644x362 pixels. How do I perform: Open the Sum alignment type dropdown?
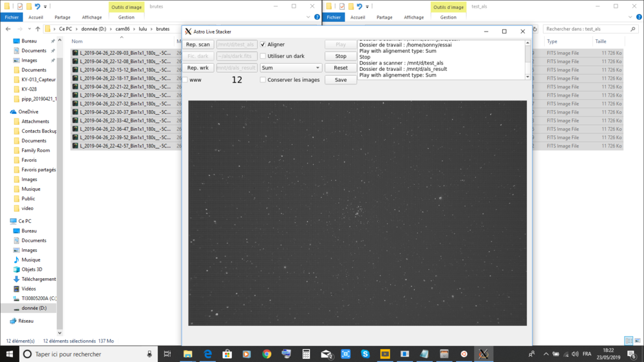pos(290,68)
